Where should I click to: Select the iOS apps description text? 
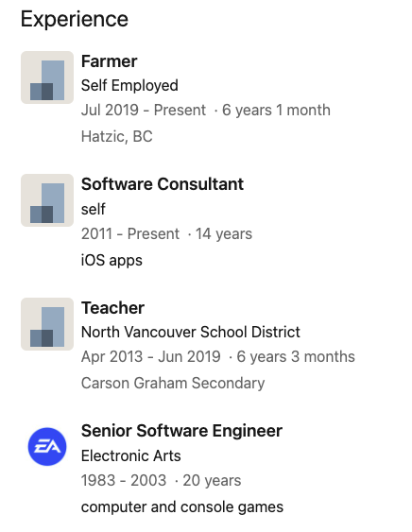click(112, 261)
